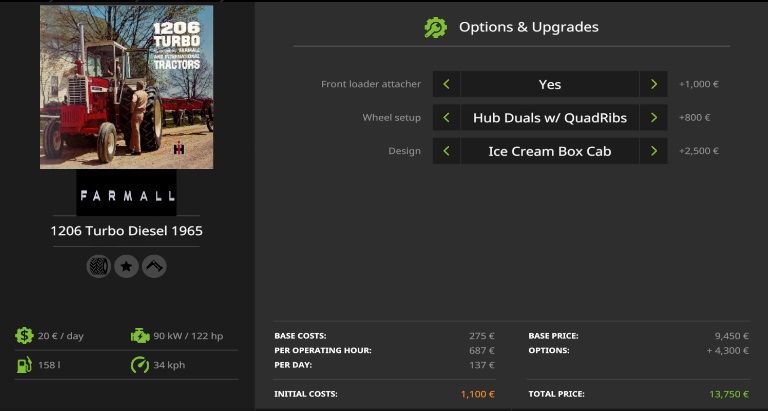The width and height of the screenshot is (768, 411).
Task: Select previous Front loader attacher option
Action: [446, 84]
